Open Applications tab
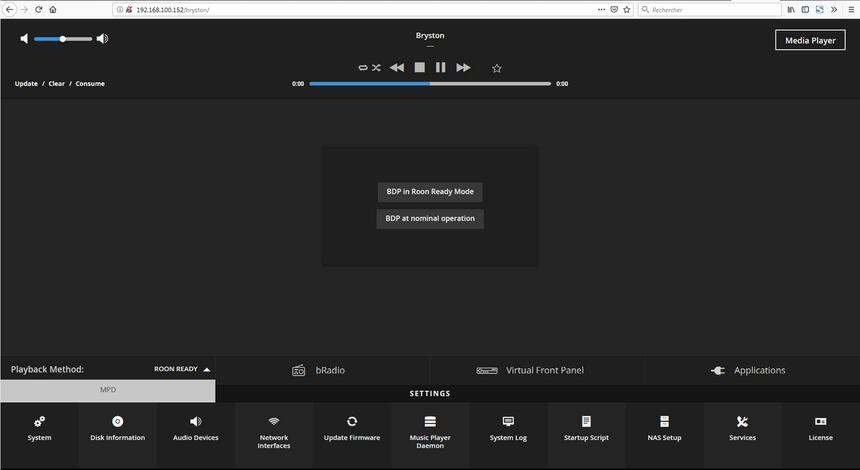 pos(752,370)
